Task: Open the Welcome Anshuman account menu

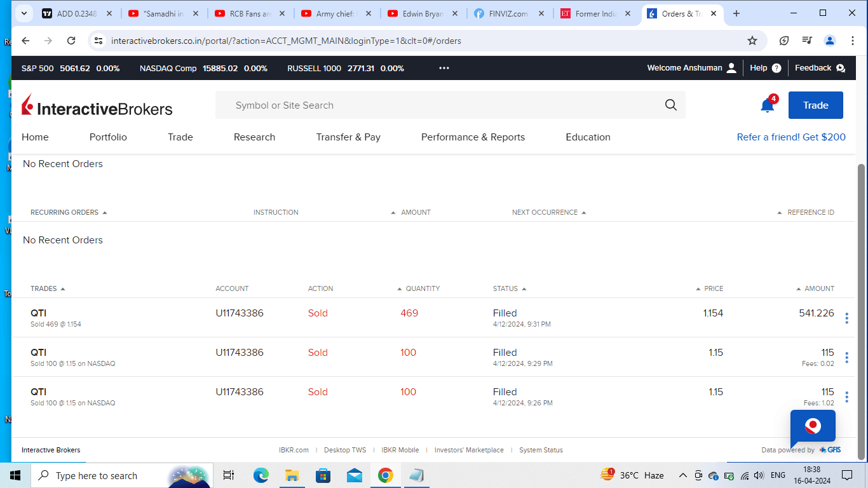Action: pos(691,68)
